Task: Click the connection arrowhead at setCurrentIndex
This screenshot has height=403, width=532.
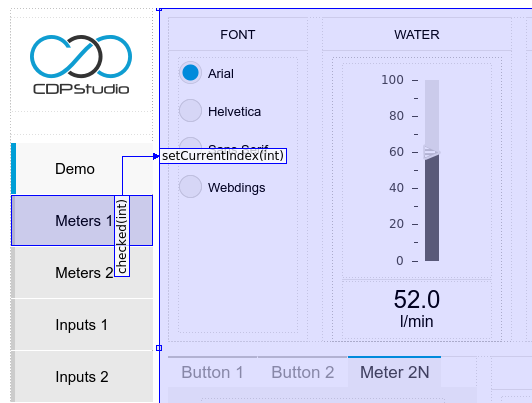Action: tap(156, 156)
